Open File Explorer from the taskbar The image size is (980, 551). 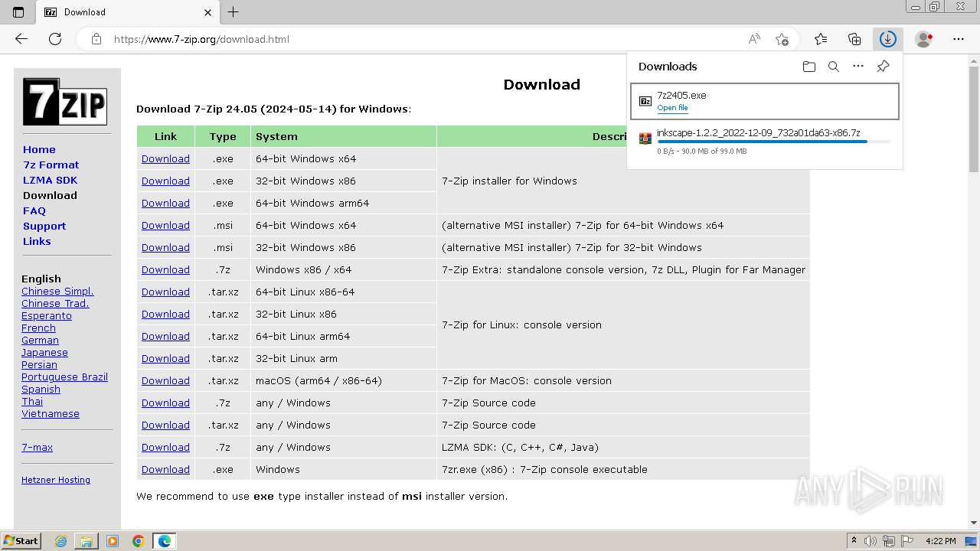click(x=87, y=541)
